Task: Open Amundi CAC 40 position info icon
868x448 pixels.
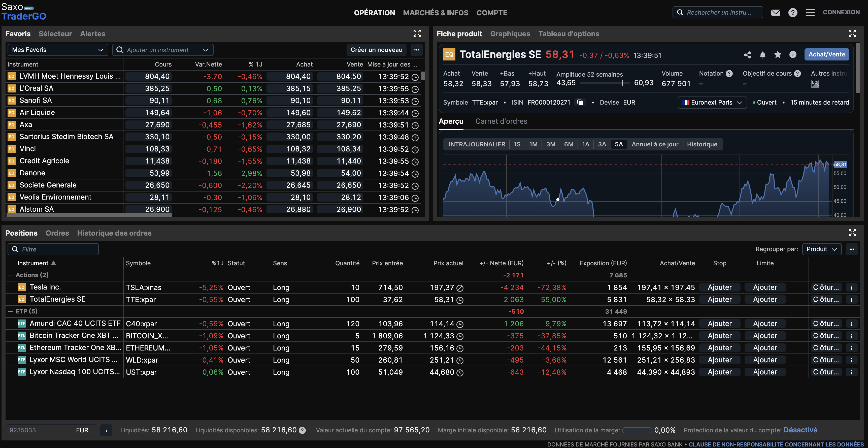Action: (x=851, y=324)
